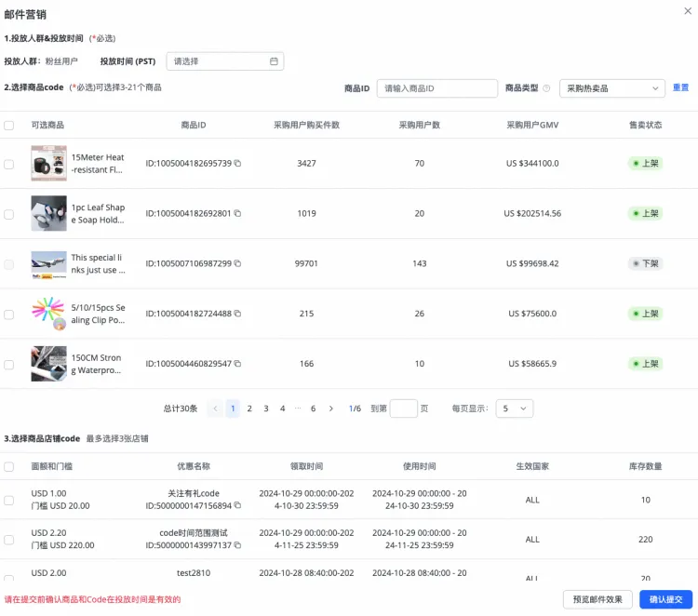This screenshot has height=616, width=698.
Task: Copy product ID 1005007106987299
Action: point(237,264)
